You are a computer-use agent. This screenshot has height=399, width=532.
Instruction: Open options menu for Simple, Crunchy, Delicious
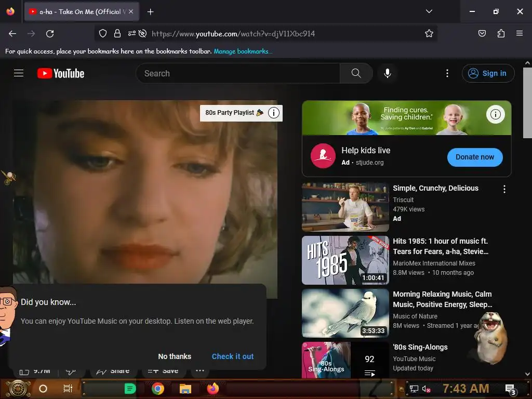pos(504,189)
